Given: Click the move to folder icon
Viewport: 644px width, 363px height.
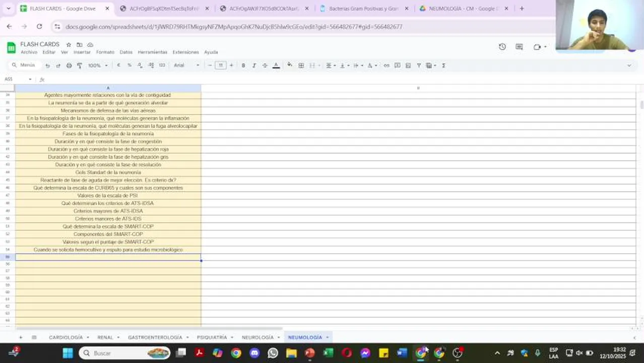Looking at the screenshot, I should pyautogui.click(x=79, y=44).
